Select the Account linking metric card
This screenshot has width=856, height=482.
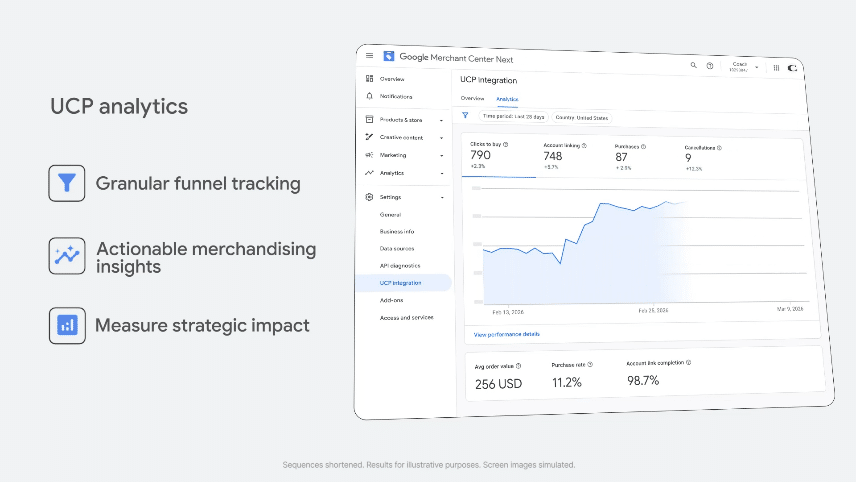coord(570,158)
